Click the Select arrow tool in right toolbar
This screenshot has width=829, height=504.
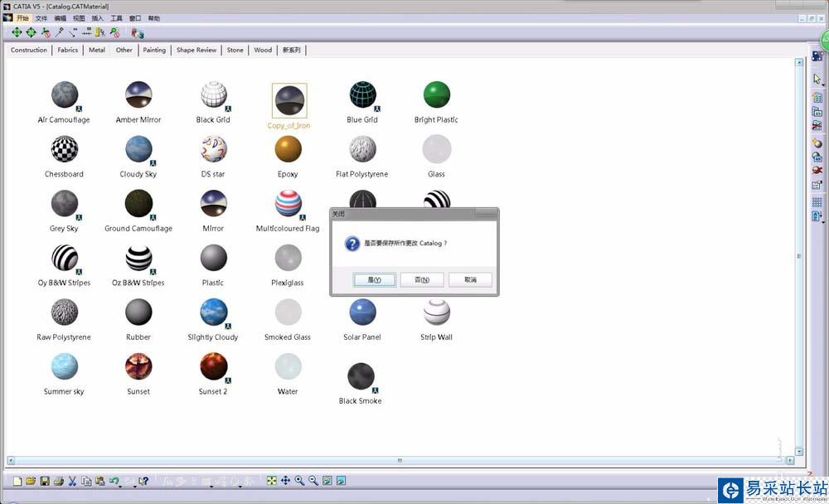tap(817, 79)
